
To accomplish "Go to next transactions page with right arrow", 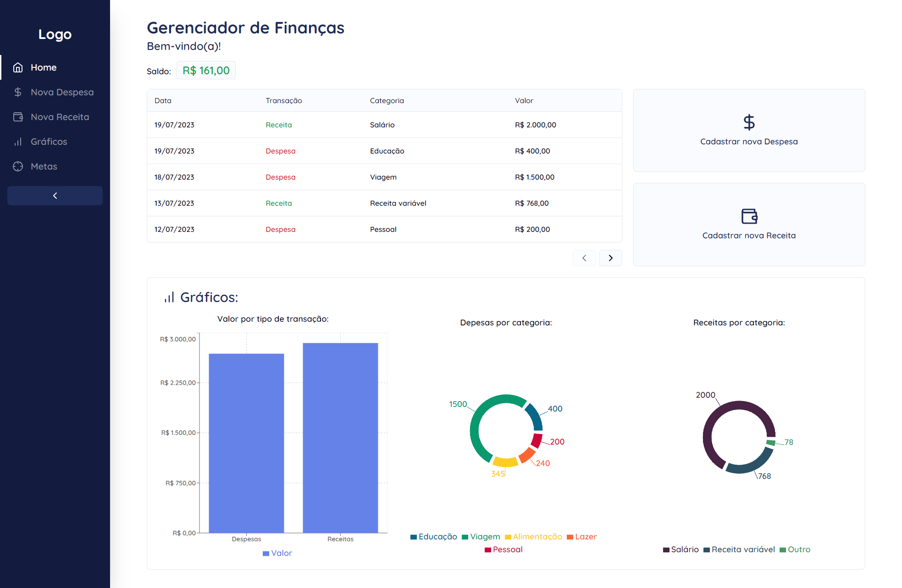I will [610, 258].
